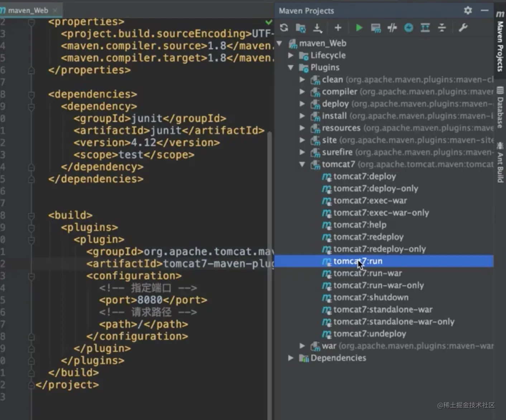Collapse the tomcat7 plugin node
This screenshot has height=420, width=506.
[302, 164]
